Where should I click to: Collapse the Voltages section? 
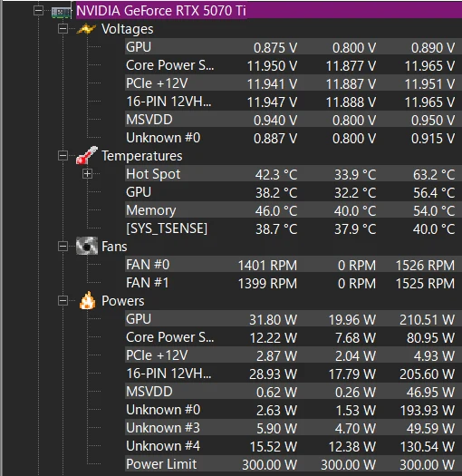(x=63, y=29)
